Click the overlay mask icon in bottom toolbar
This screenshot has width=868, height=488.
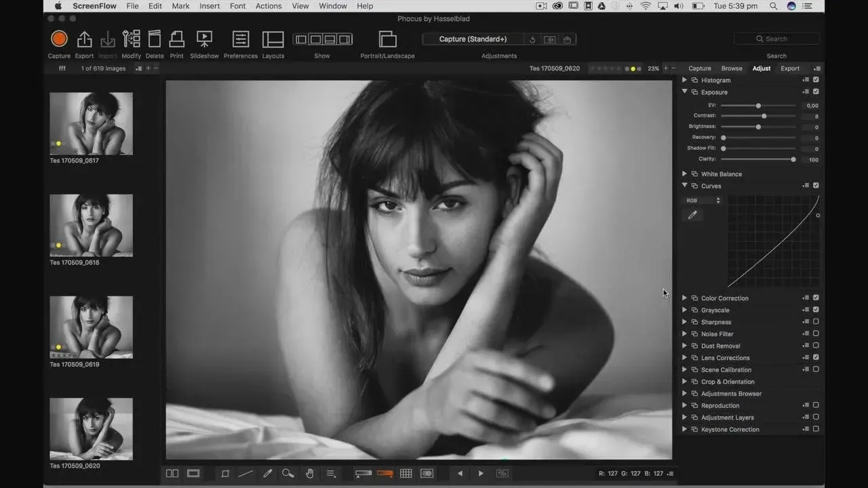coord(427,473)
